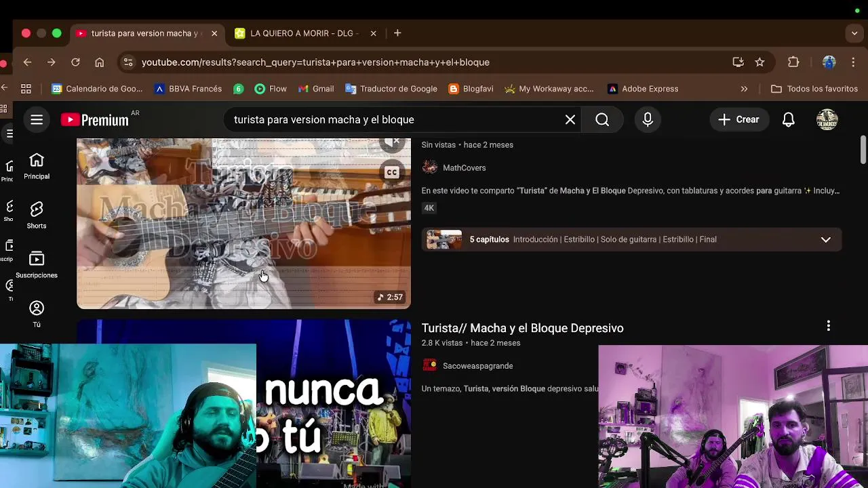
Task: Go forward with the browser forward arrow
Action: tap(51, 62)
